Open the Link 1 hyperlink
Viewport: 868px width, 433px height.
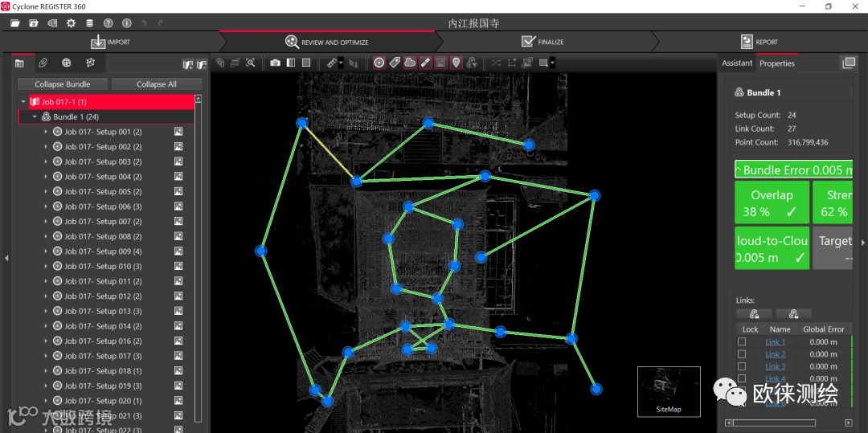[x=775, y=341]
